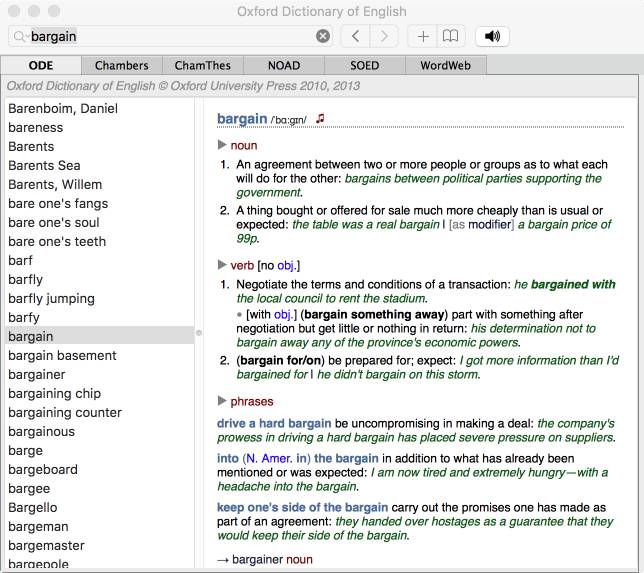The width and height of the screenshot is (644, 573).
Task: Click the 'modifier' link in noun sense
Action: point(489,225)
